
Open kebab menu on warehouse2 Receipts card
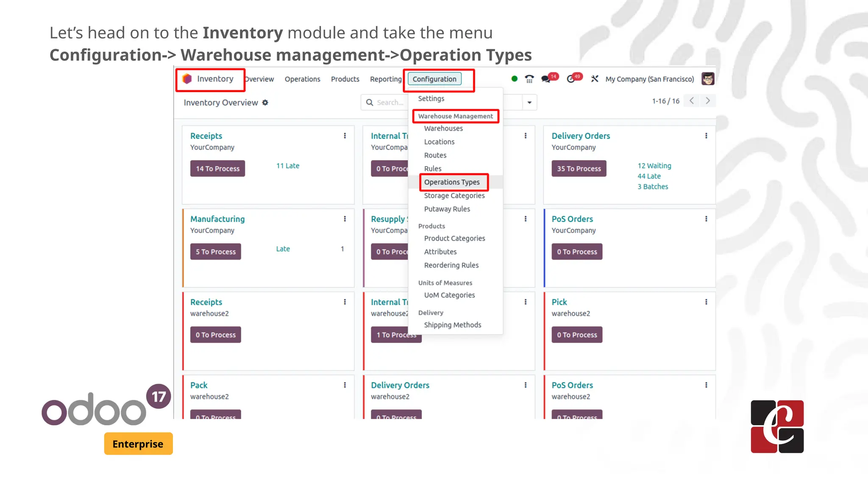[x=345, y=302]
